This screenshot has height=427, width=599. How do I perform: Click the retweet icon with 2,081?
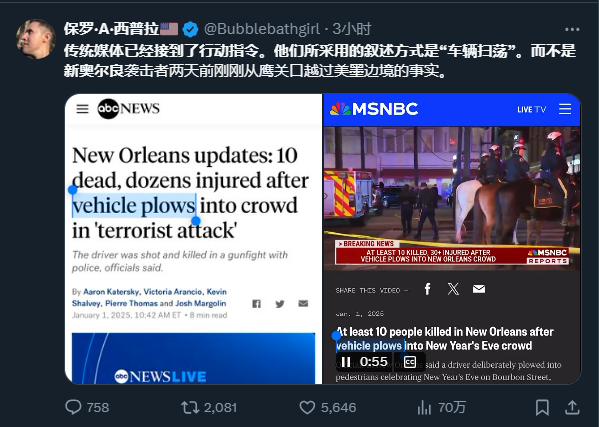point(190,408)
